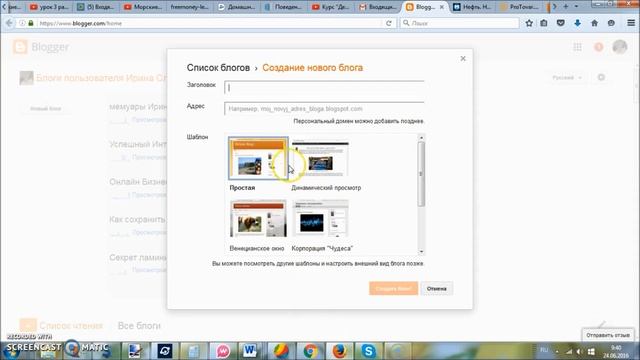The height and width of the screenshot is (360, 640).
Task: Click the 'Список блогов' breadcrumb
Action: click(x=218, y=68)
